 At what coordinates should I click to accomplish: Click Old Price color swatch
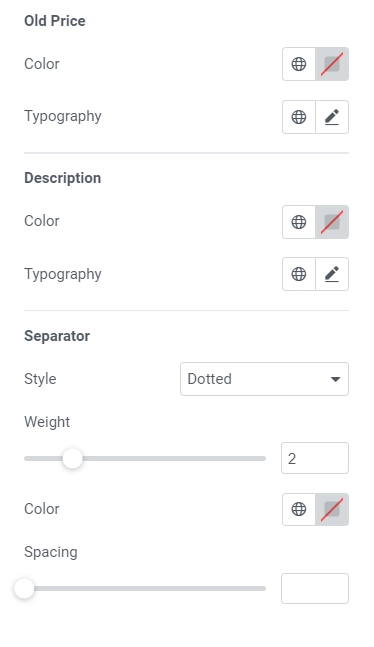click(x=332, y=64)
